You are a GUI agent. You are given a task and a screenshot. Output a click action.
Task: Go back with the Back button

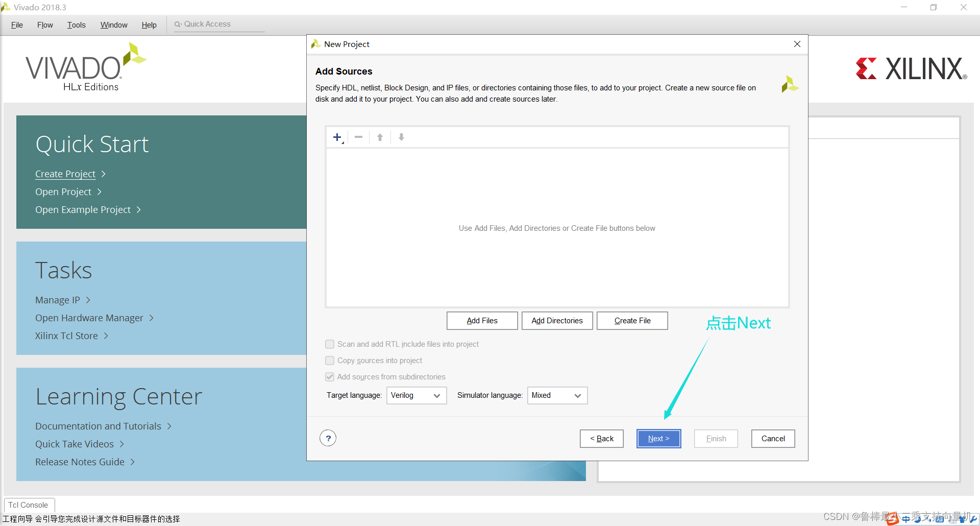[x=602, y=439]
